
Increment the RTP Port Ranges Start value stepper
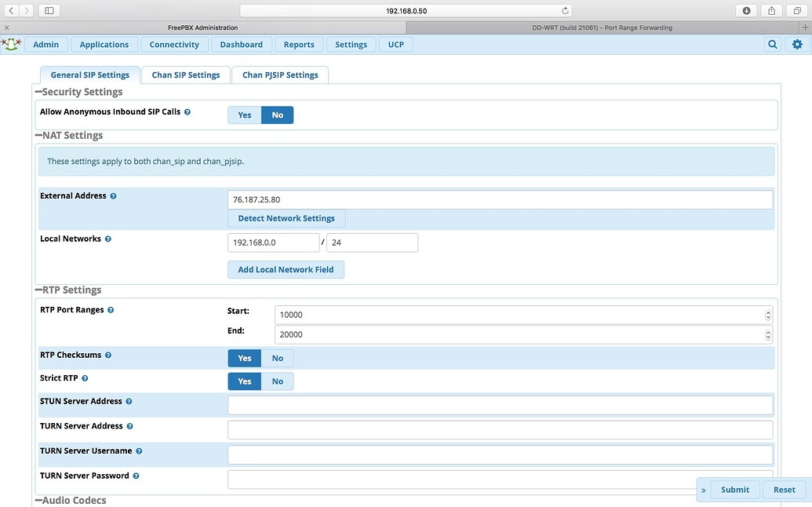[x=766, y=311]
